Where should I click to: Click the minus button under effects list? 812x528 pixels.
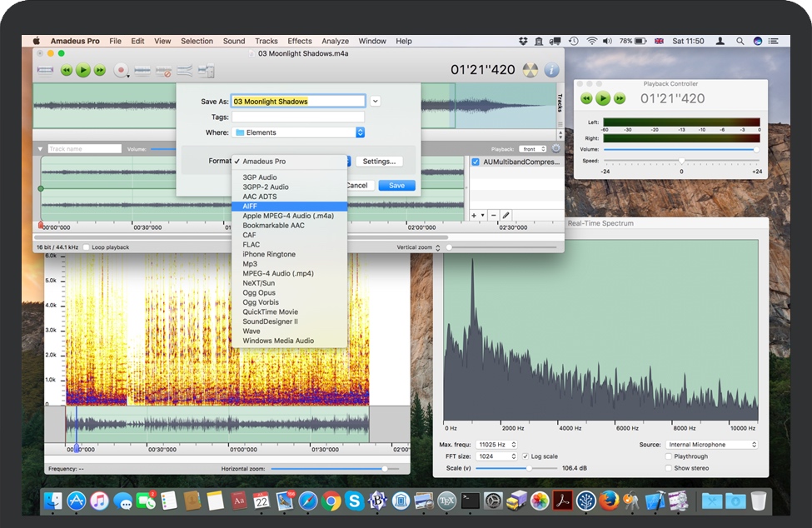tap(493, 215)
